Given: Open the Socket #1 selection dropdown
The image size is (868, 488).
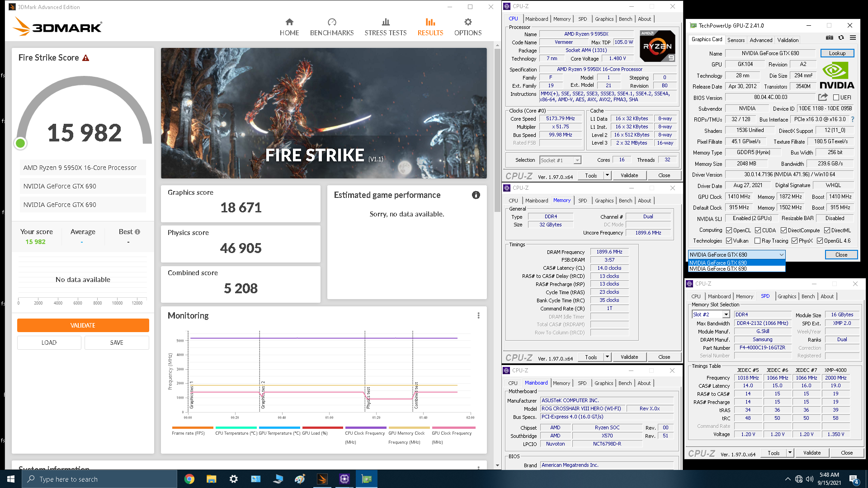Looking at the screenshot, I should [x=560, y=160].
